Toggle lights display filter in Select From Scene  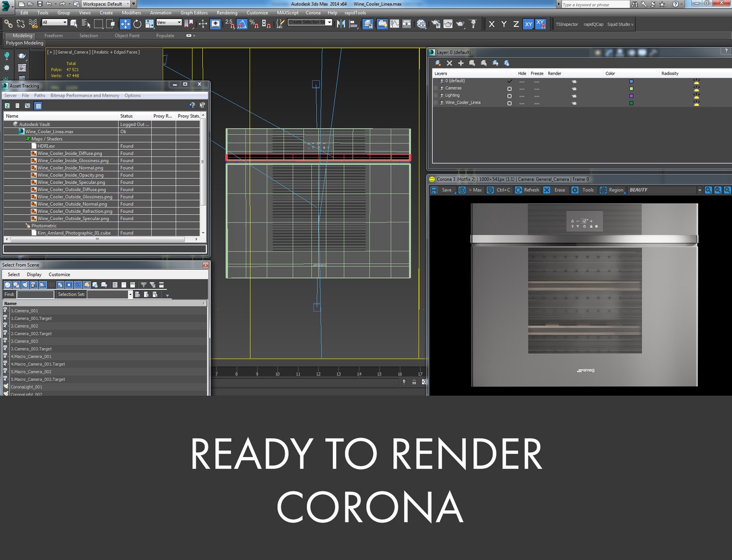[x=25, y=285]
